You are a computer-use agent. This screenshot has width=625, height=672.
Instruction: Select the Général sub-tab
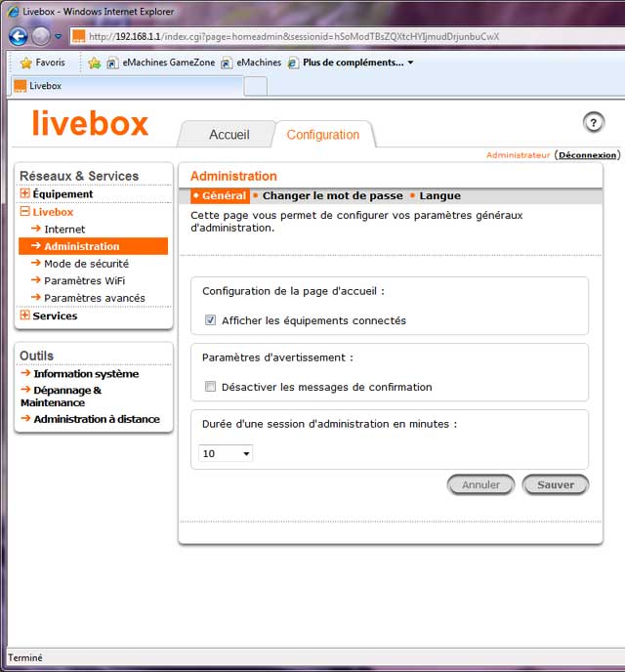coord(220,196)
